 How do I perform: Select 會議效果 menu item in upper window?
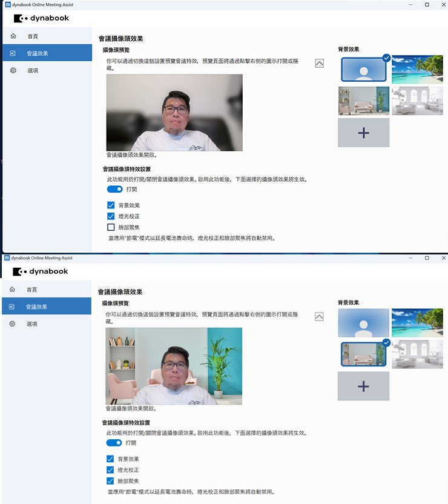(x=47, y=53)
